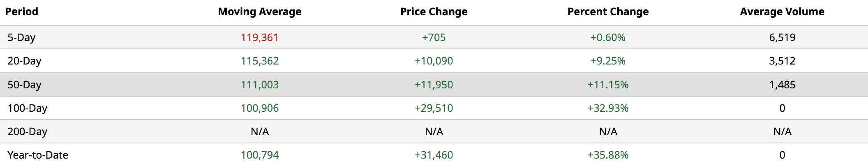This screenshot has height=166, width=868.
Task: Select the 115,362 moving average value
Action: 260,61
